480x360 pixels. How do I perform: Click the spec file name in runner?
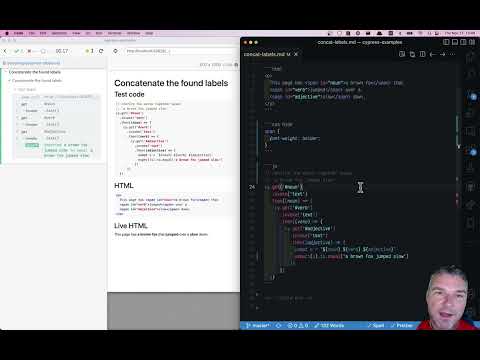[x=33, y=63]
